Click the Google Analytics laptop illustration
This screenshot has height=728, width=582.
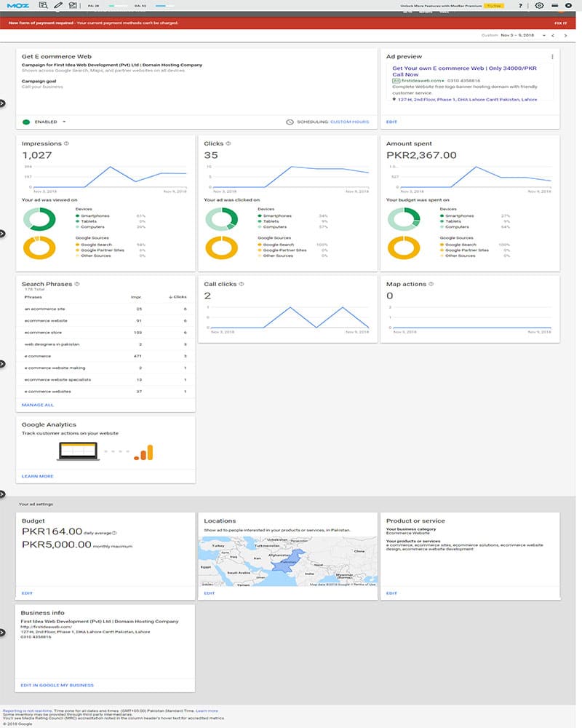tap(78, 451)
